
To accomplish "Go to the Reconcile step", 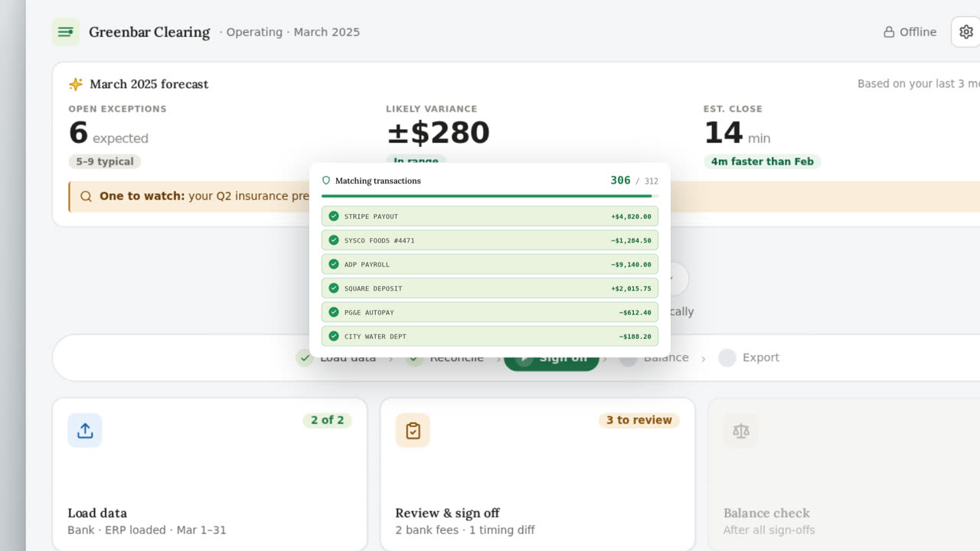I will tap(446, 357).
